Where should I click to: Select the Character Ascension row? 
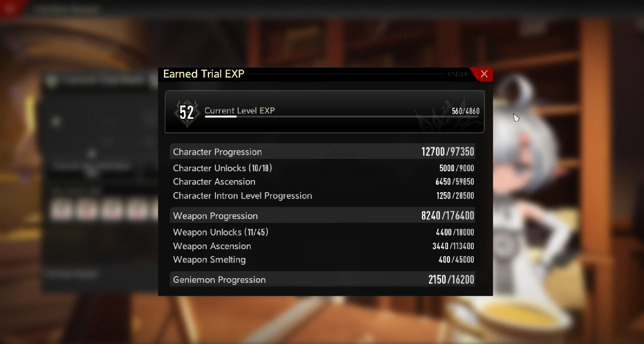323,182
